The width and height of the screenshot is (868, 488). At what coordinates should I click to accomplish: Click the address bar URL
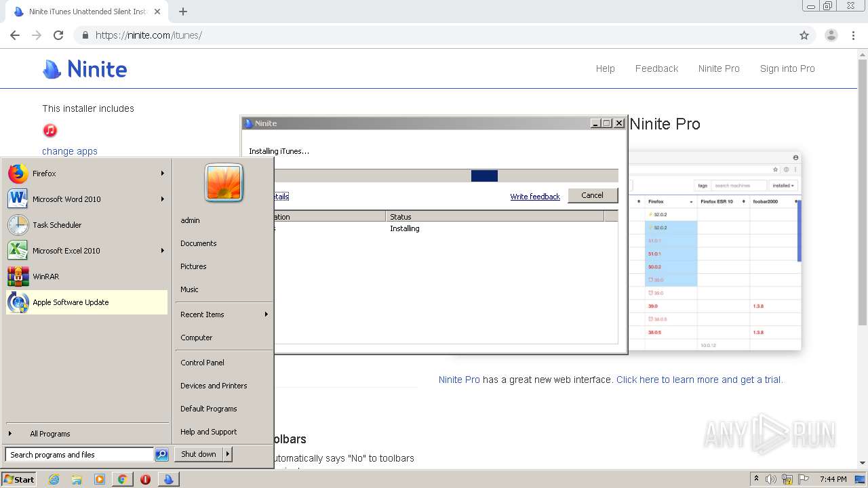click(149, 35)
